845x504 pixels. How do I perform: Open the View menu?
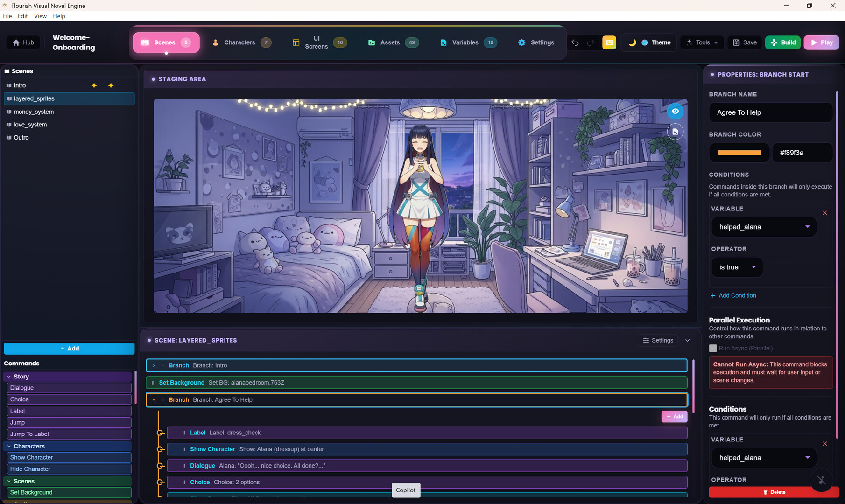(40, 16)
